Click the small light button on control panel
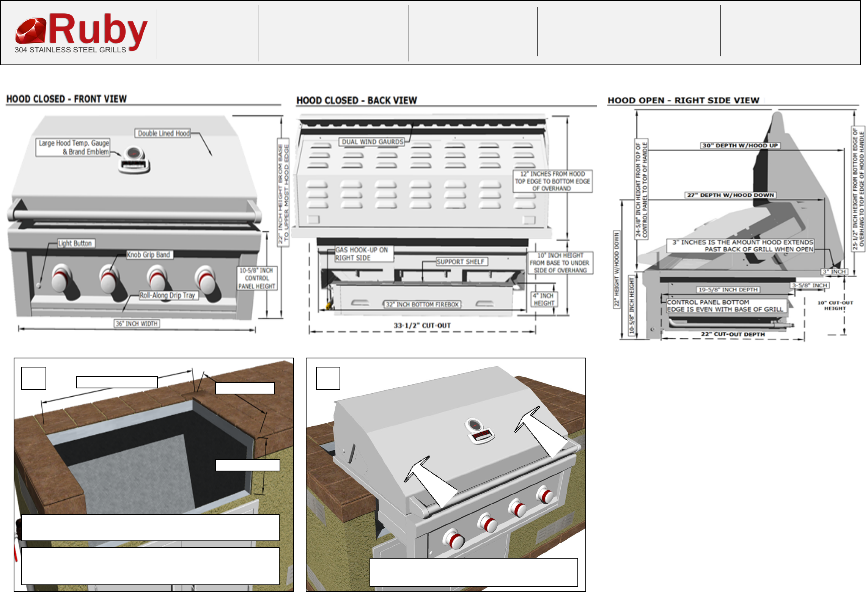Image resolution: width=868 pixels, height=592 pixels. point(38,286)
